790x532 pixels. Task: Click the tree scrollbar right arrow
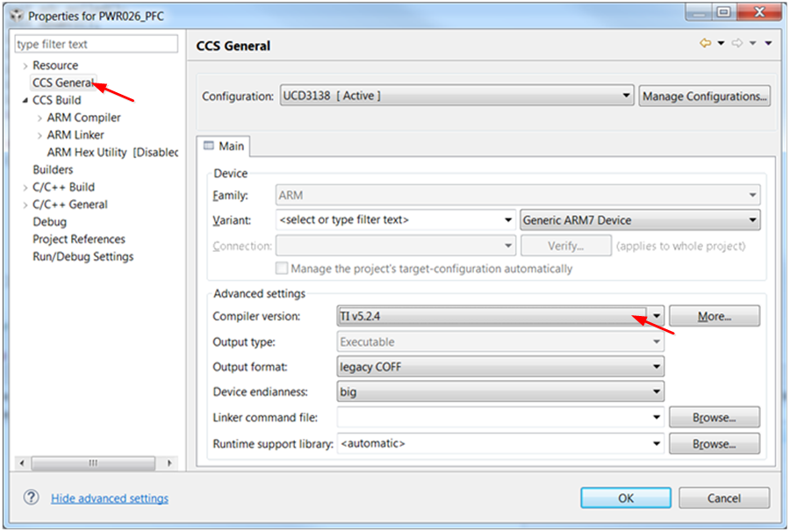(169, 463)
